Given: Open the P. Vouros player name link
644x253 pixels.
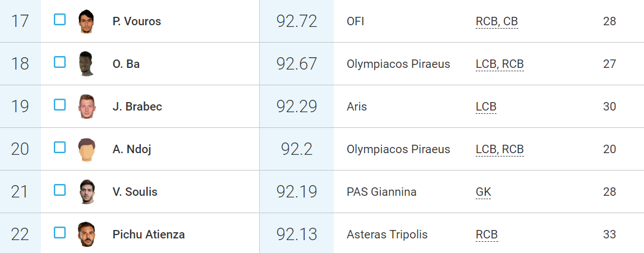Looking at the screenshot, I should (136, 21).
